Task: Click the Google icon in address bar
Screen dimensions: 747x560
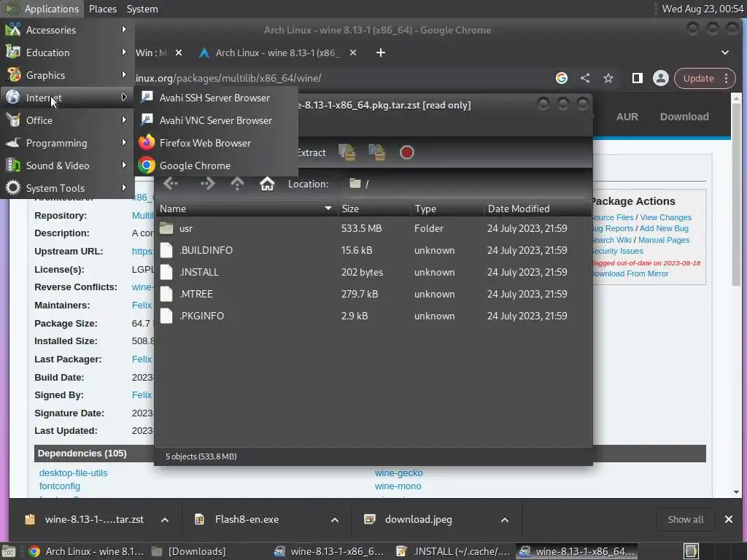Action: coord(562,78)
